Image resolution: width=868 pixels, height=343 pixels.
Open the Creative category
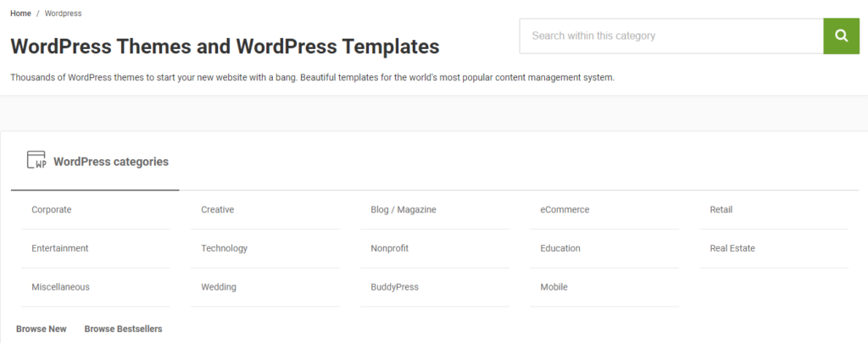218,210
